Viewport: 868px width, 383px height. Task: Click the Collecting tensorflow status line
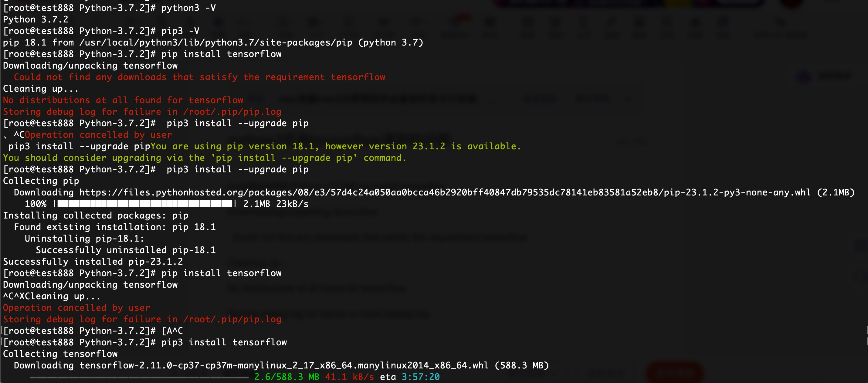click(x=60, y=354)
